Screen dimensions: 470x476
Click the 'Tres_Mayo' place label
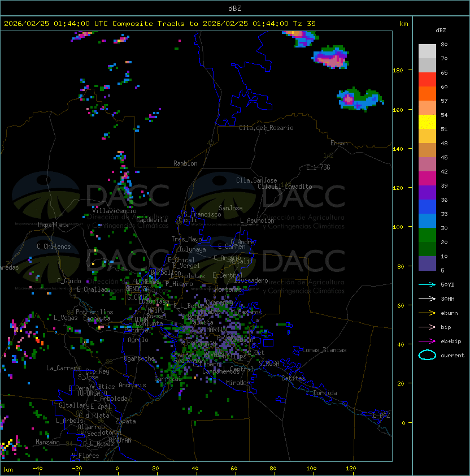tap(186, 239)
